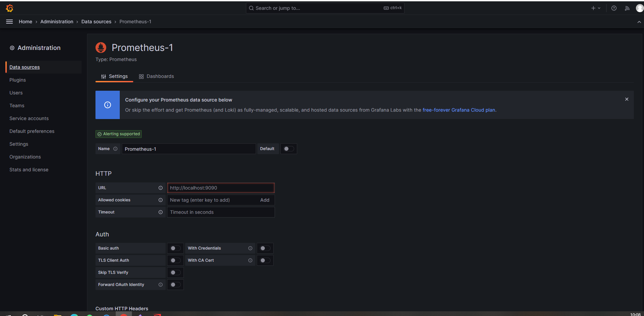The width and height of the screenshot is (644, 316).
Task: Click the Grafana logo icon
Action: pos(10,8)
